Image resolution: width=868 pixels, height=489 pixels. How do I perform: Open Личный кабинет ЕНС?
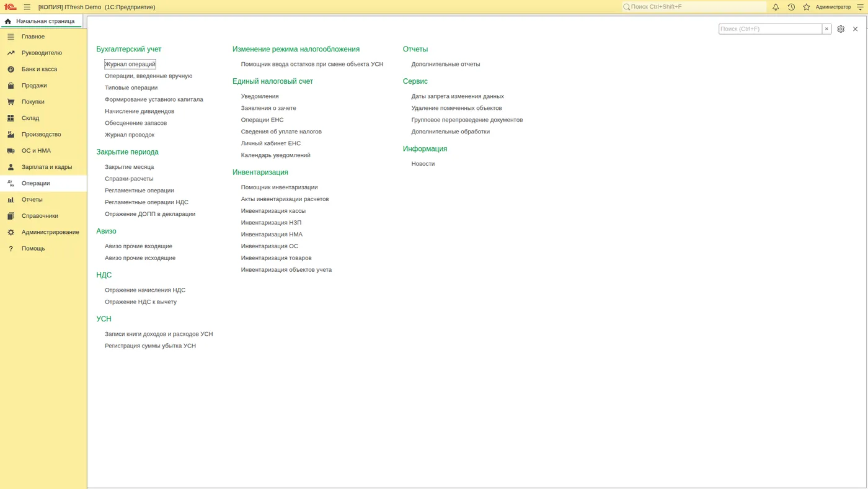(x=271, y=143)
